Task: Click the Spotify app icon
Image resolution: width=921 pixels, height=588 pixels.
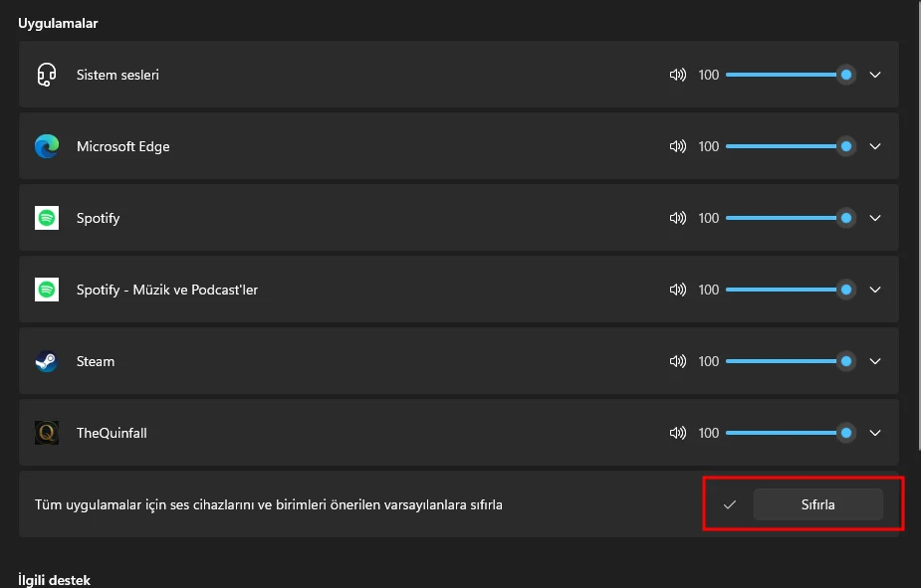Action: point(47,218)
